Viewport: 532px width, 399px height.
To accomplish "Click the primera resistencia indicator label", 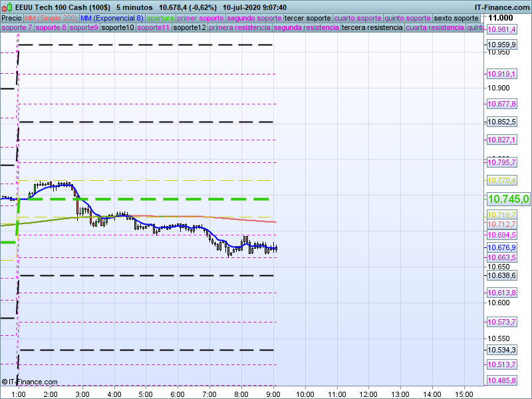I will point(239,28).
